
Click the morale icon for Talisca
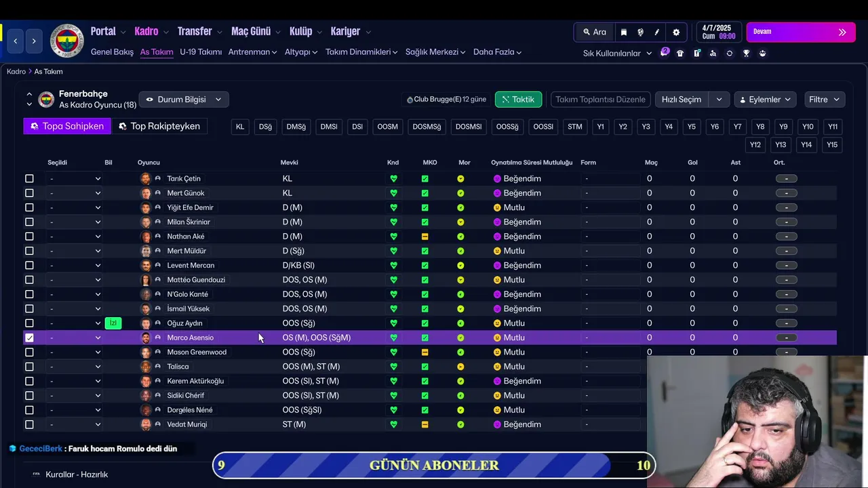(x=460, y=367)
